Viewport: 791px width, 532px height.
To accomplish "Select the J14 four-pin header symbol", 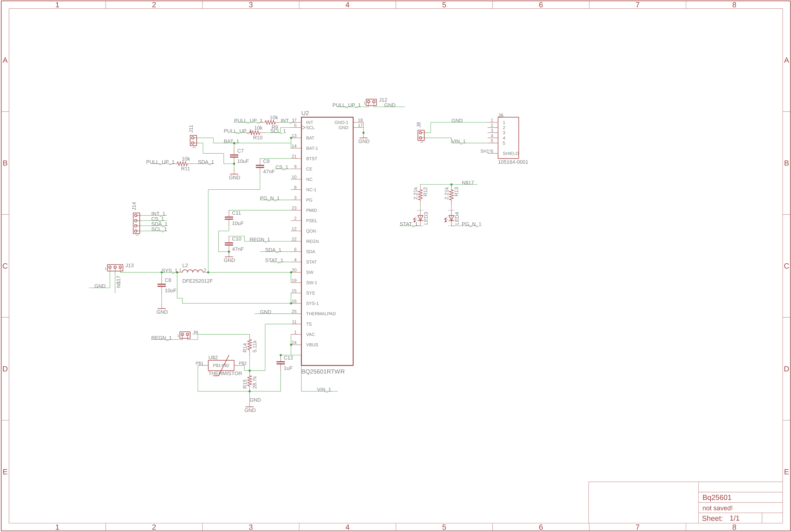I will (136, 223).
